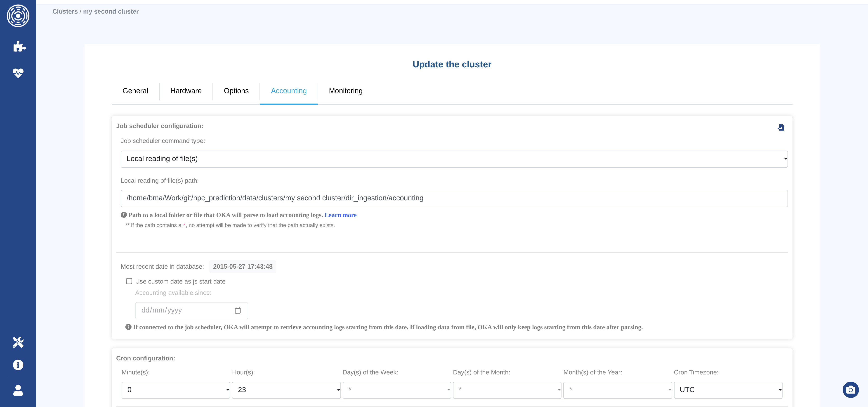Click the camera screenshot button
This screenshot has width=868, height=407.
[x=850, y=390]
